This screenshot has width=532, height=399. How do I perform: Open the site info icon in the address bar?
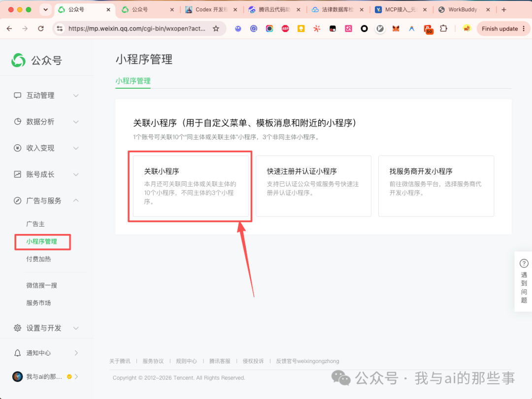tap(60, 29)
